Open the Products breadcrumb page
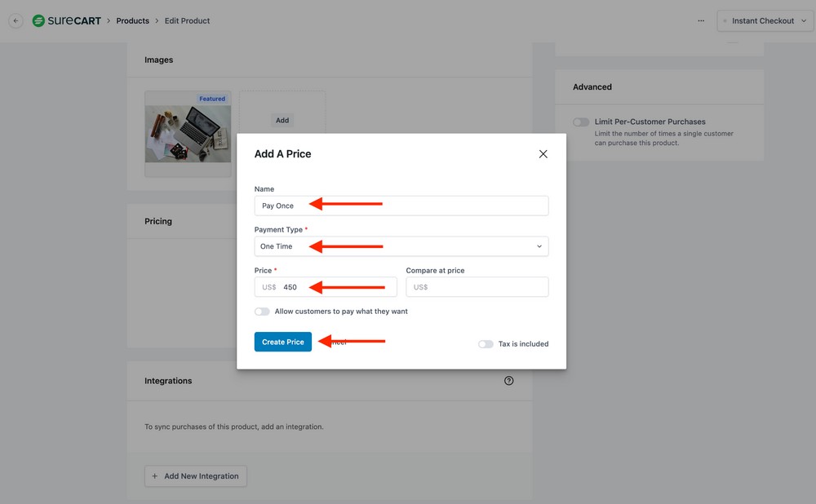The height and width of the screenshot is (504, 816). tap(132, 20)
